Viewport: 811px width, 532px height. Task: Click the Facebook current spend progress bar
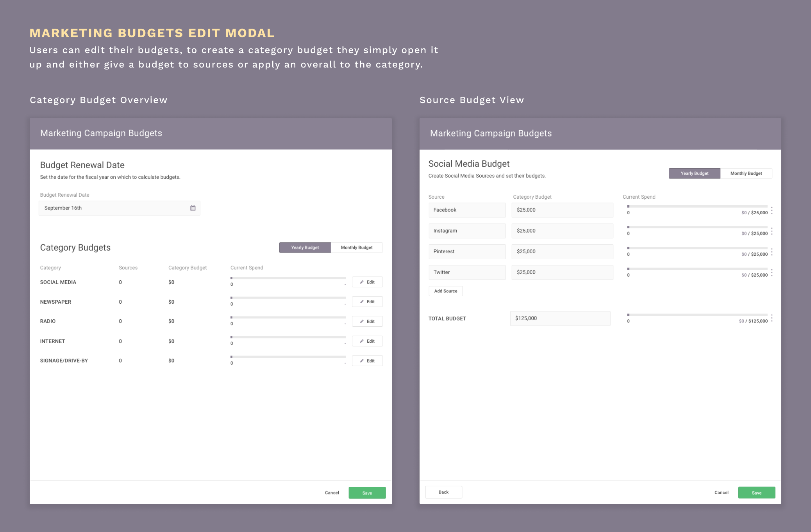(697, 206)
